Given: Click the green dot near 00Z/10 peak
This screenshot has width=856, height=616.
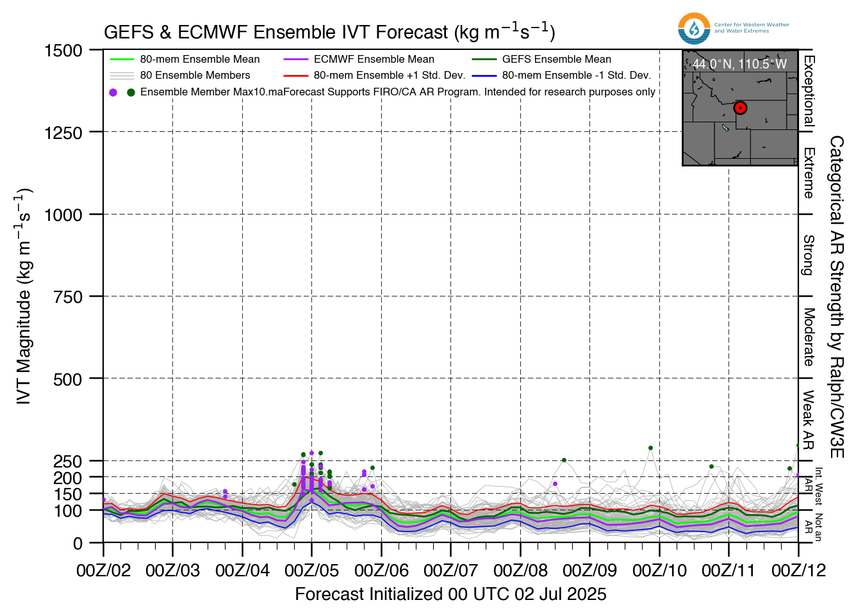Looking at the screenshot, I should pyautogui.click(x=650, y=448).
